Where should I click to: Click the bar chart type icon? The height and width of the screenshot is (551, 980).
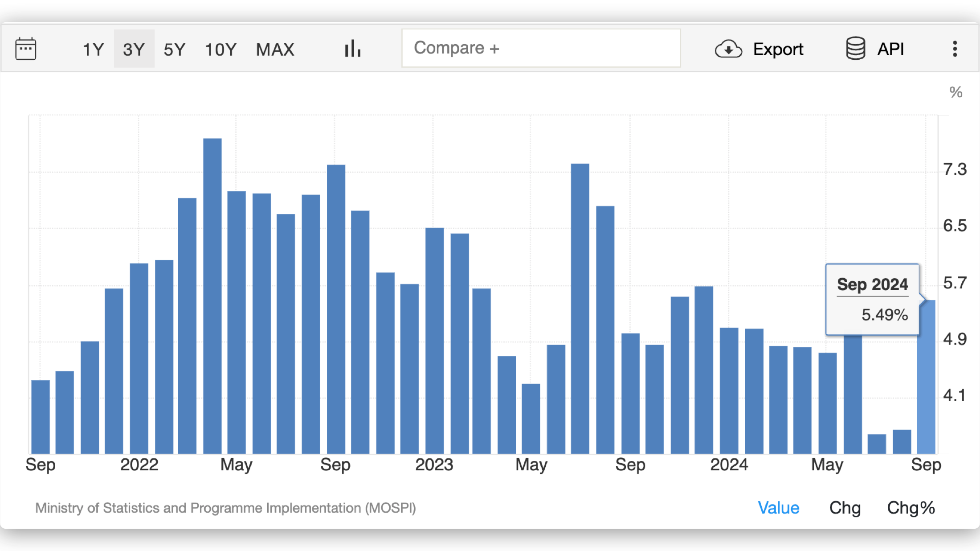pos(352,49)
